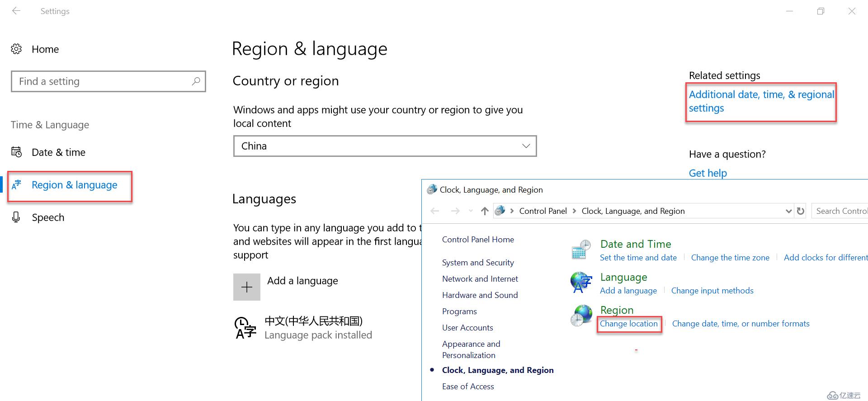Open Appearance and Personalization category
The height and width of the screenshot is (401, 868).
tap(471, 349)
